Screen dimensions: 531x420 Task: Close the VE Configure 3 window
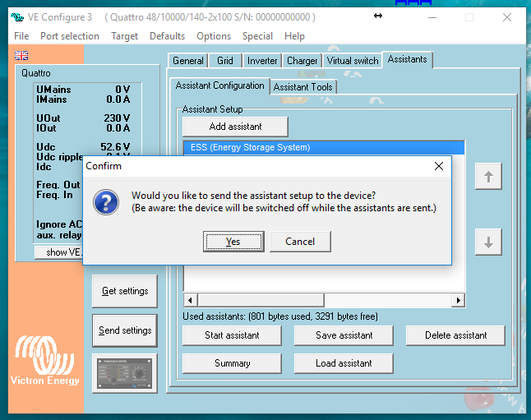(507, 17)
